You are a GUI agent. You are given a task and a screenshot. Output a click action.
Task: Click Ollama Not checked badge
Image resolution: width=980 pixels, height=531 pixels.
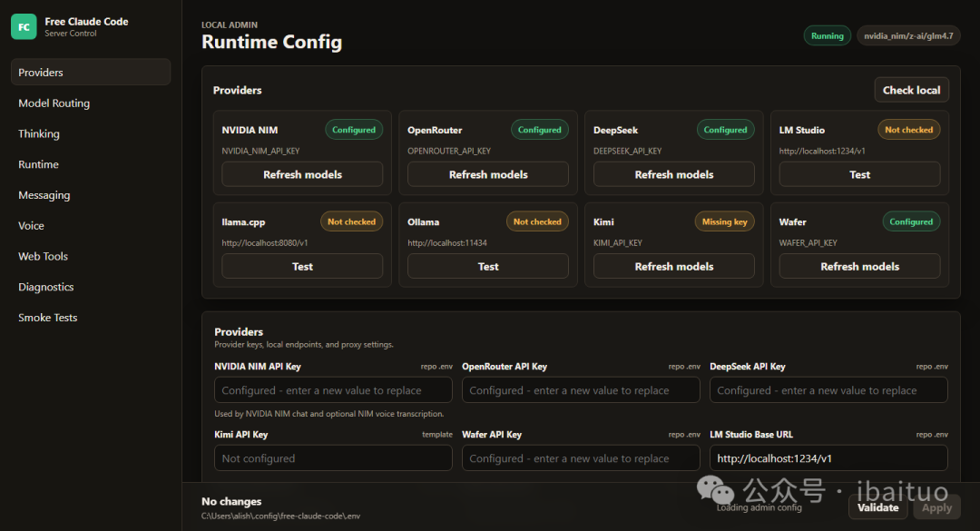pyautogui.click(x=537, y=221)
